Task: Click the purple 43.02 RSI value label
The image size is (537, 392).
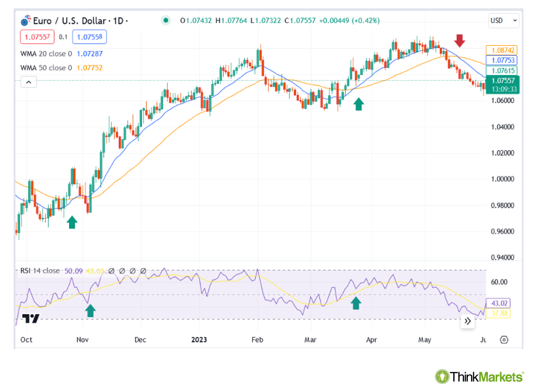Action: 500,303
